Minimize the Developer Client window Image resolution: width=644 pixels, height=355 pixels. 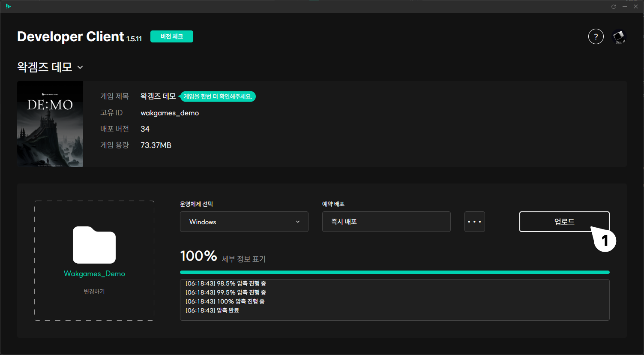pyautogui.click(x=625, y=6)
